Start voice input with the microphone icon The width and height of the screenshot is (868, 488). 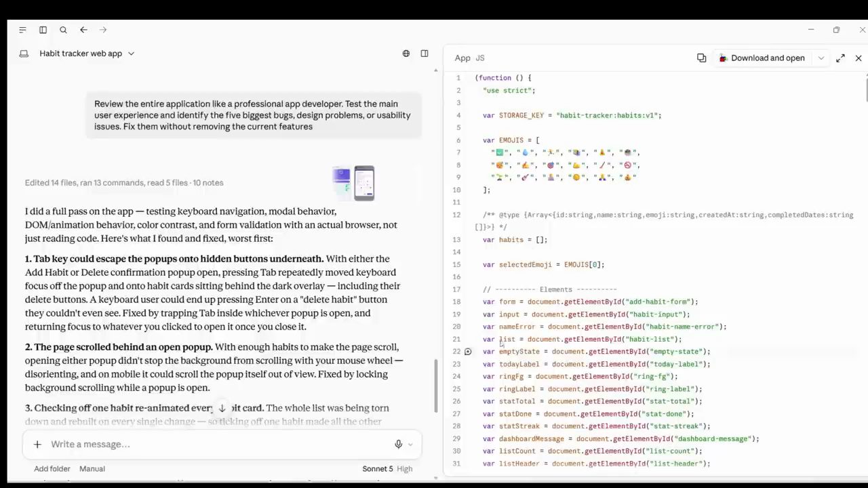point(399,445)
